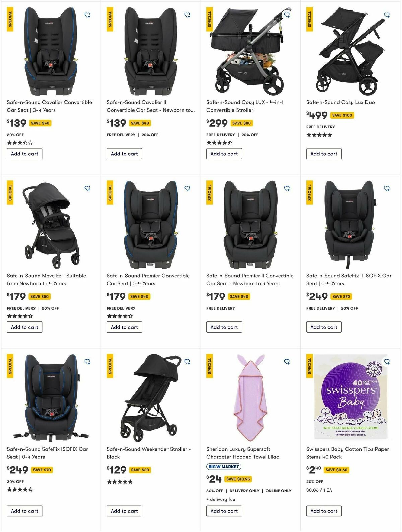Add Weekender Stroller to wishlist

(187, 362)
